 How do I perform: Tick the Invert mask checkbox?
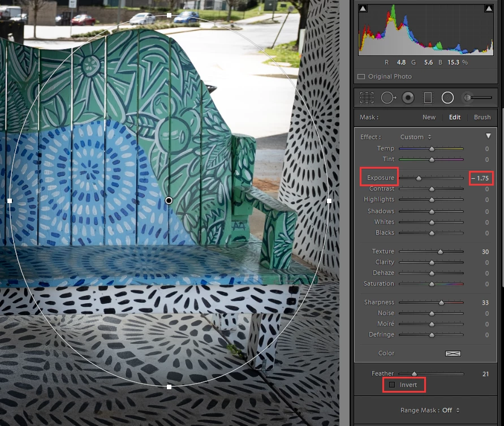(392, 385)
